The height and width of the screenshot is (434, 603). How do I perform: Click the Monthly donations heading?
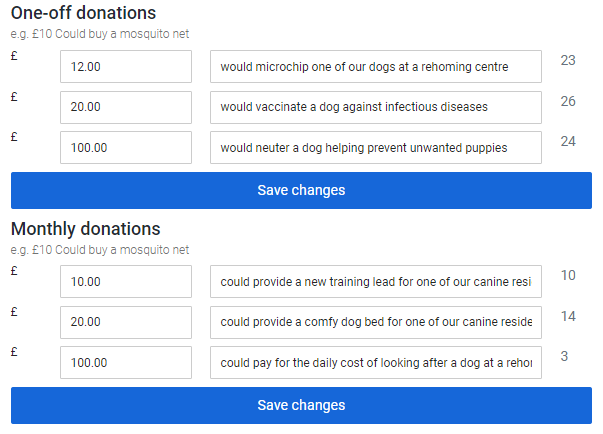coord(85,229)
